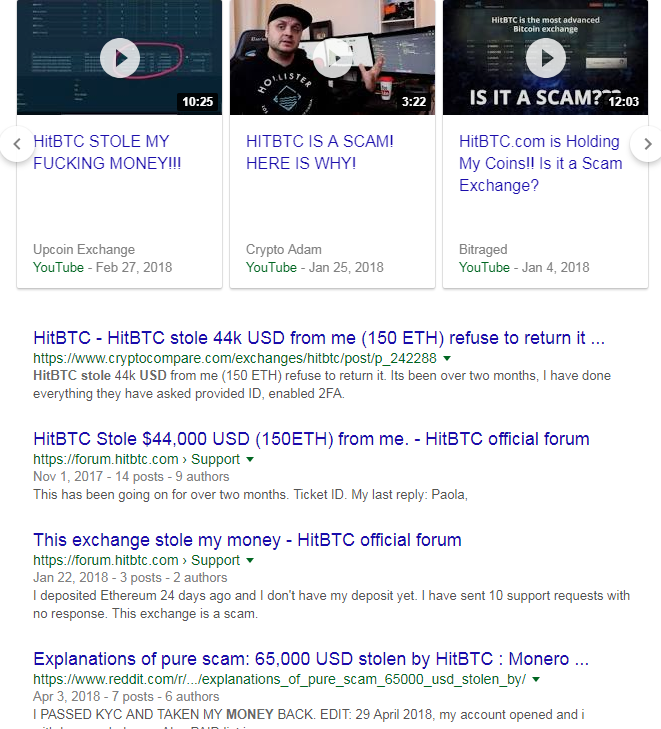Image resolution: width=661 pixels, height=729 pixels.
Task: Click the cryptocompare.com green URL text
Action: point(235,358)
